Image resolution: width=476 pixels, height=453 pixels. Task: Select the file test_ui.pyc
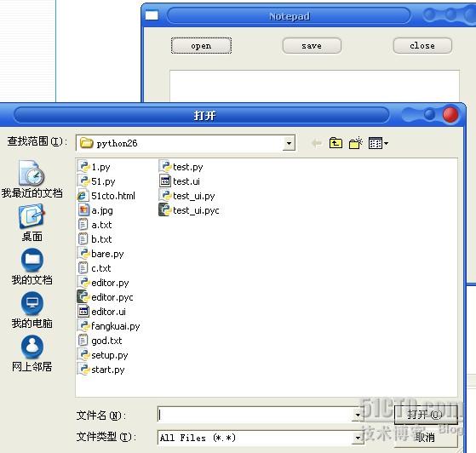(189, 210)
